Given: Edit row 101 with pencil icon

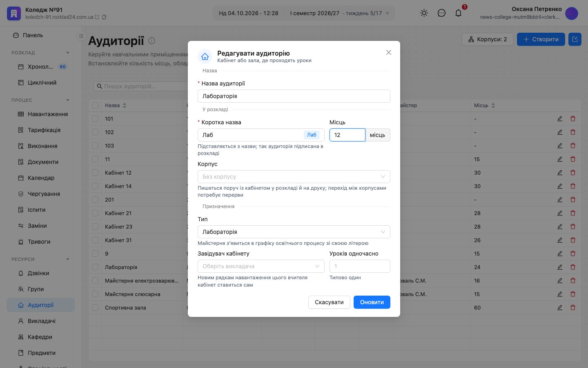Looking at the screenshot, I should pos(560,119).
